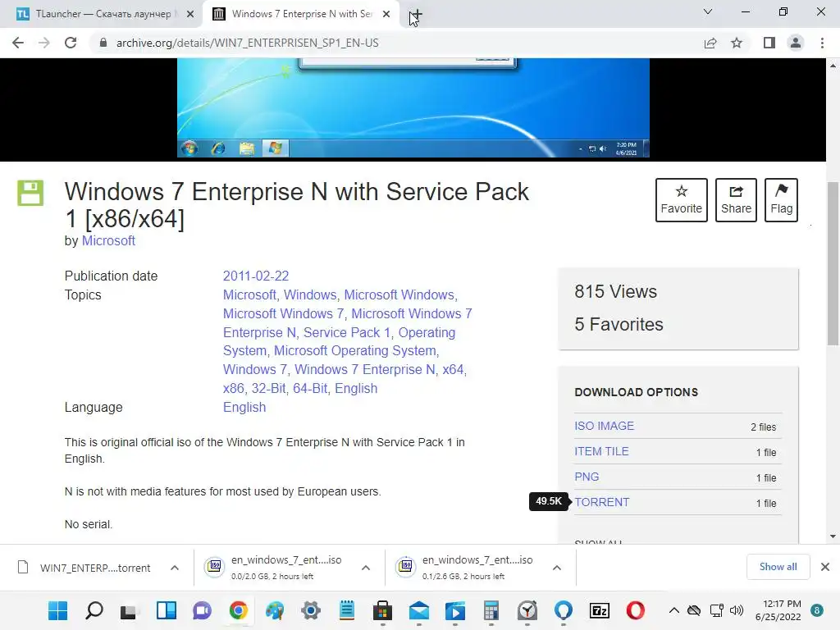Image resolution: width=840 pixels, height=630 pixels.
Task: Open Task View on the taskbar
Action: 129,610
